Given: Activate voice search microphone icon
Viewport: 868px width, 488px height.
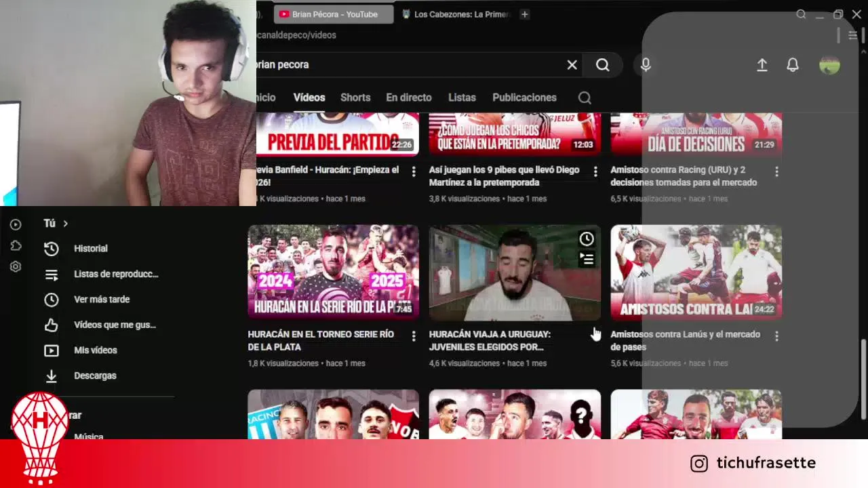Looking at the screenshot, I should (646, 64).
